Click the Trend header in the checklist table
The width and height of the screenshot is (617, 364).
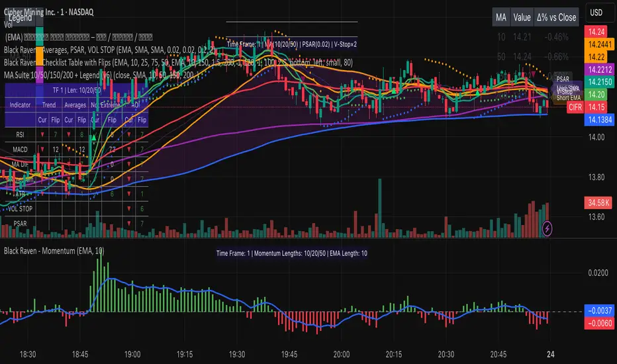[x=49, y=105]
